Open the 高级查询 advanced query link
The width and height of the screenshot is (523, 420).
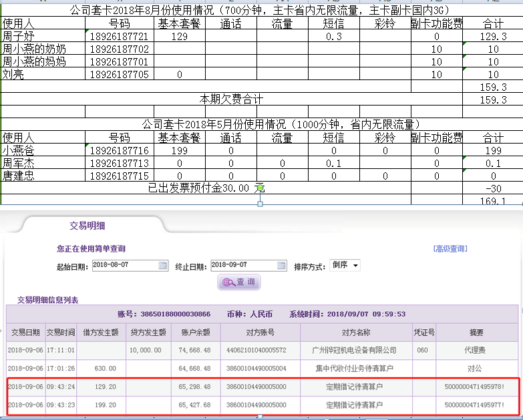450,249
